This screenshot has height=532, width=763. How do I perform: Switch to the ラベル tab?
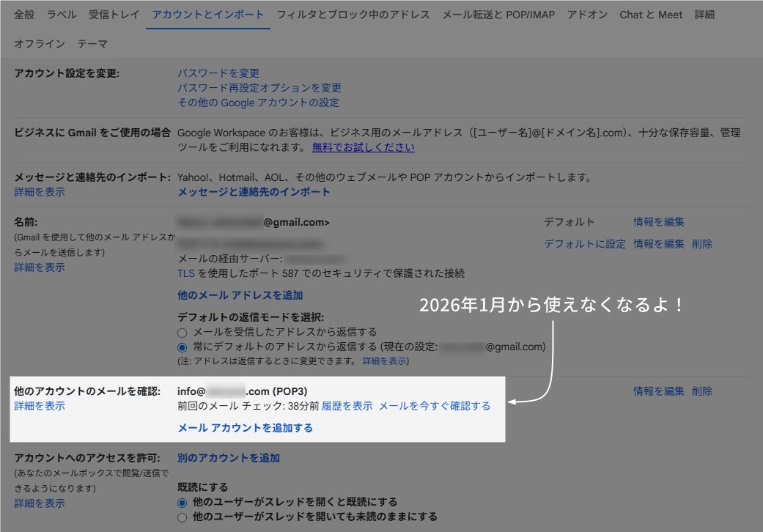[x=62, y=15]
